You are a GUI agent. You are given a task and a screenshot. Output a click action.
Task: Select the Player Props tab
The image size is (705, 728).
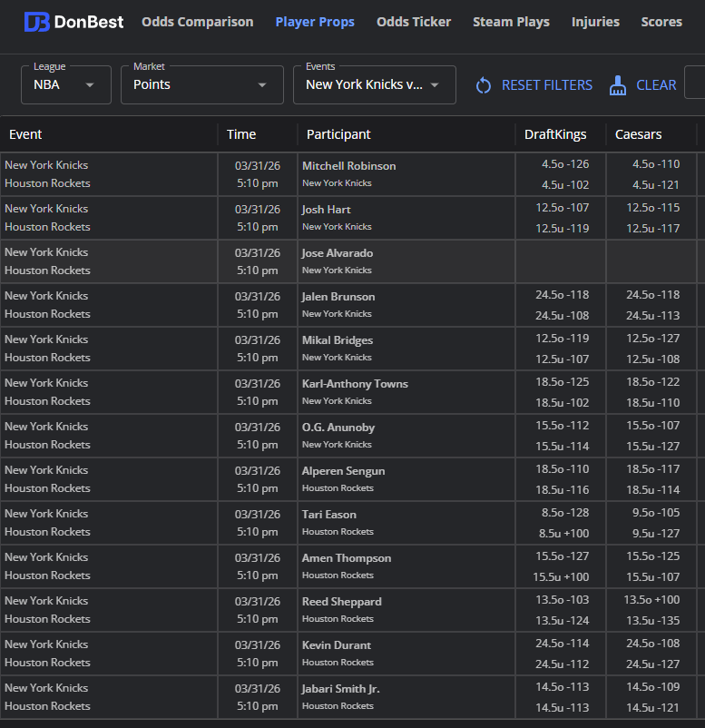coord(315,22)
